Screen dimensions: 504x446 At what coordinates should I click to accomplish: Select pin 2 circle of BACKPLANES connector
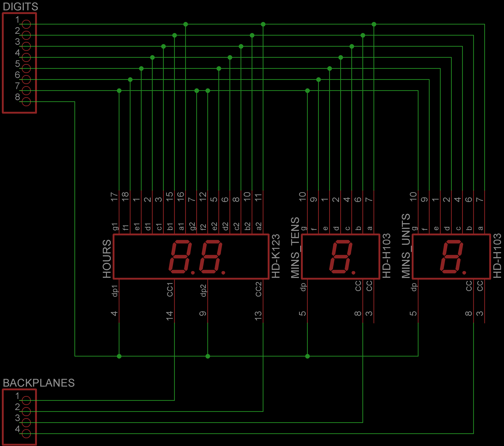click(26, 412)
